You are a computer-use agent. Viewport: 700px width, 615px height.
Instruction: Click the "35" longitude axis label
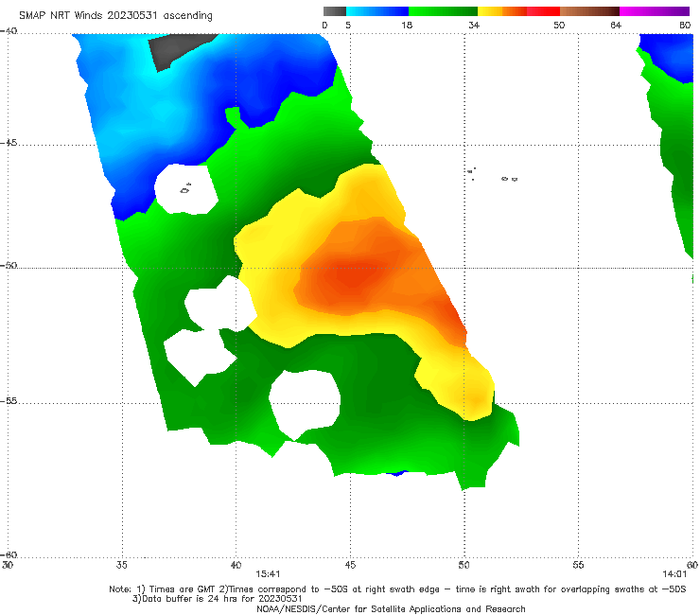point(122,565)
